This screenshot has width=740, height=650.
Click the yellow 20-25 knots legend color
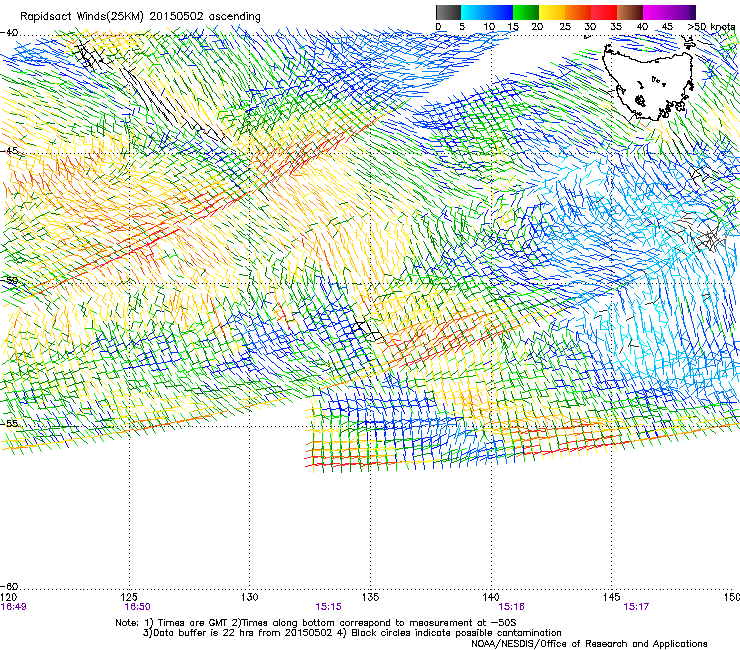click(552, 12)
